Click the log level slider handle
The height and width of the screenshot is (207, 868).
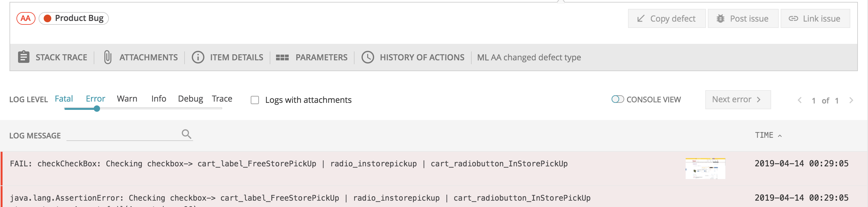(97, 108)
